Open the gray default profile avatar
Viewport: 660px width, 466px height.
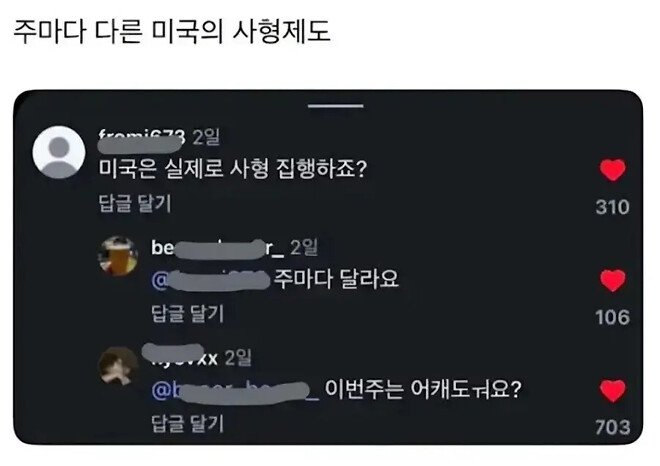(59, 152)
